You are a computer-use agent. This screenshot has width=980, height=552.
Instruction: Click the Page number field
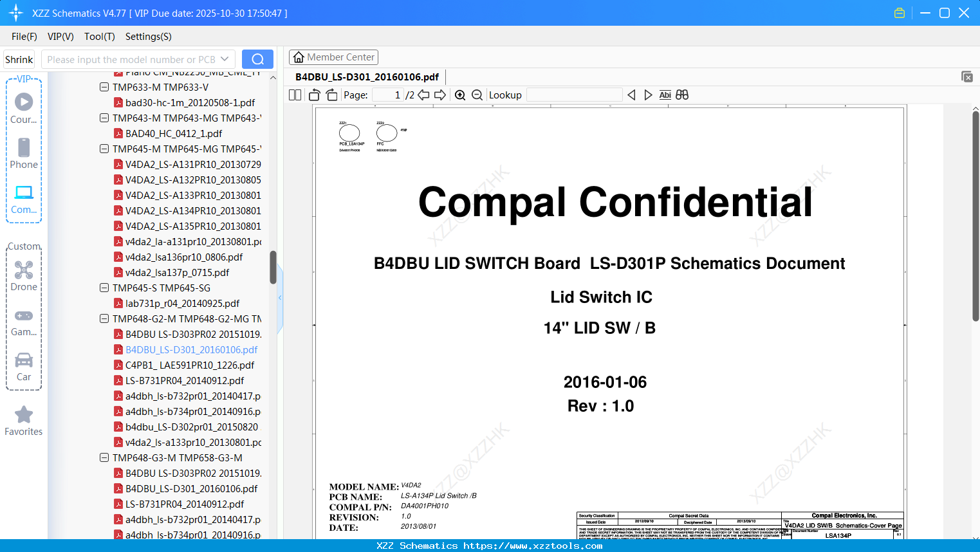(388, 95)
